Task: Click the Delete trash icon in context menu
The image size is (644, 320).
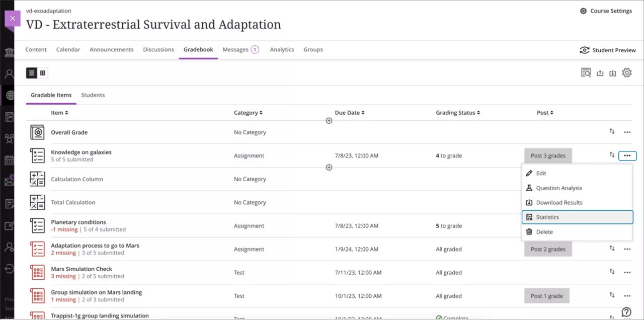Action: [529, 231]
